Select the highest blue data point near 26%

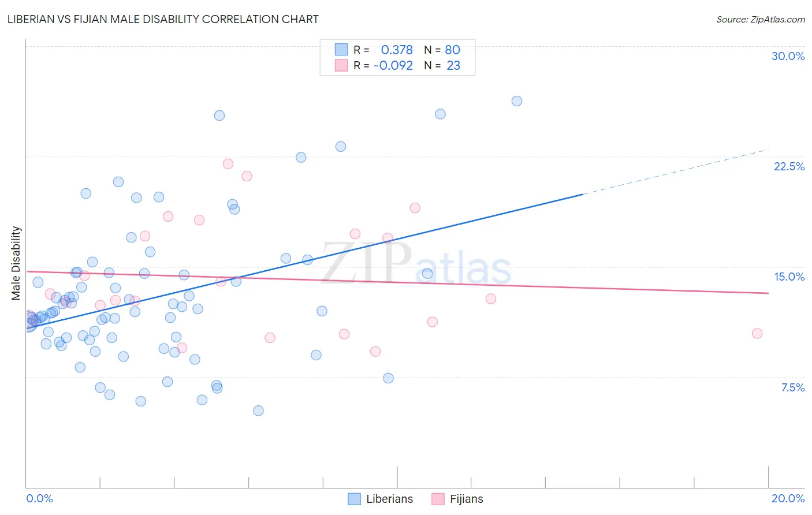517,101
